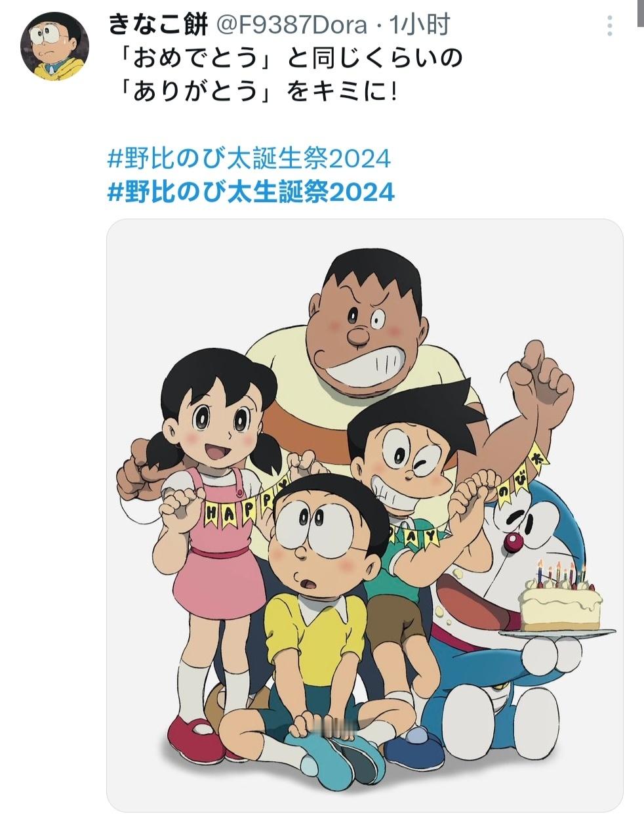Click the birthday cake with candles
The image size is (644, 823).
pos(561,597)
